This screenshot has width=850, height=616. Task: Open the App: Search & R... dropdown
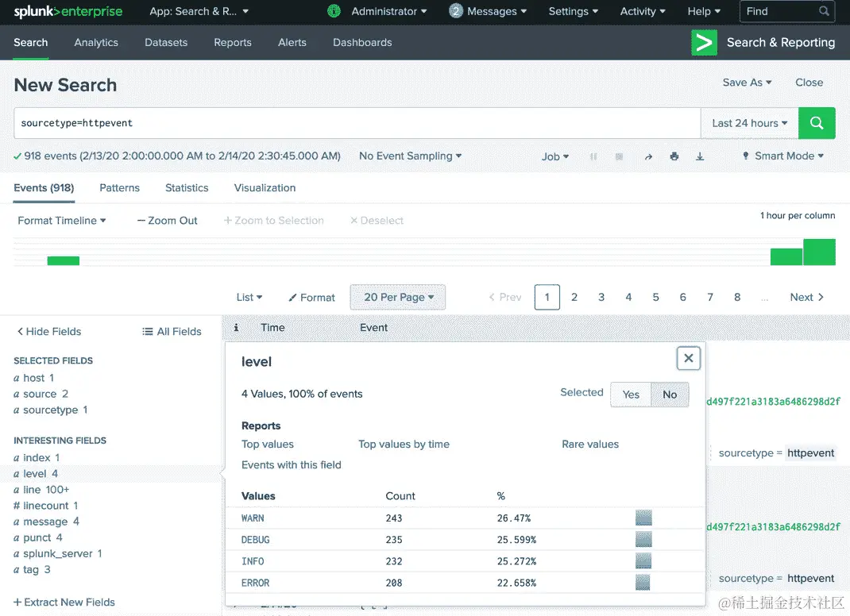coord(199,11)
